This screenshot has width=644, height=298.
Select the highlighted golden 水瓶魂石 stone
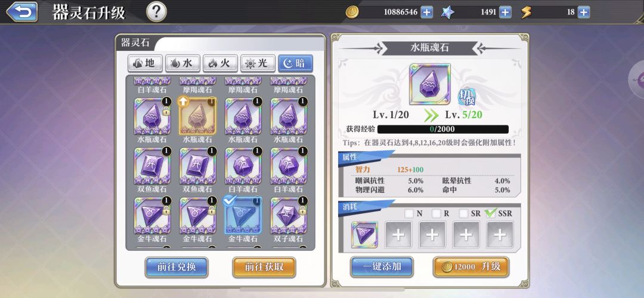(x=197, y=116)
